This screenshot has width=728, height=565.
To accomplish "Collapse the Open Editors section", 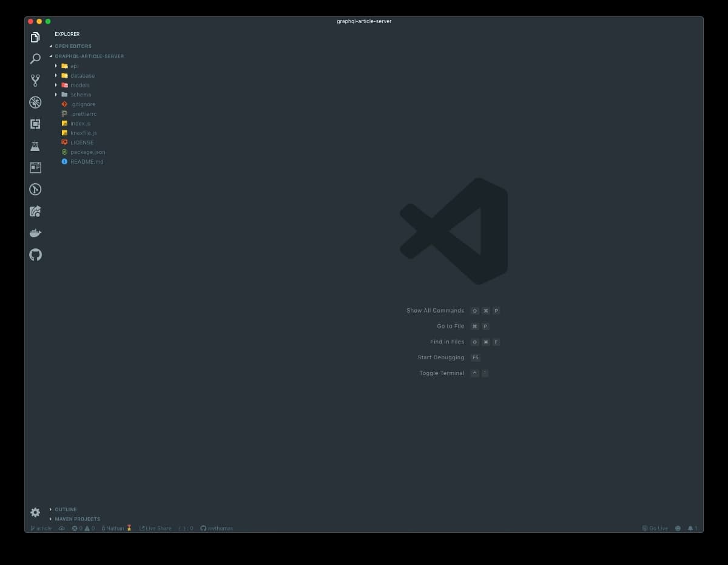I will 73,46.
